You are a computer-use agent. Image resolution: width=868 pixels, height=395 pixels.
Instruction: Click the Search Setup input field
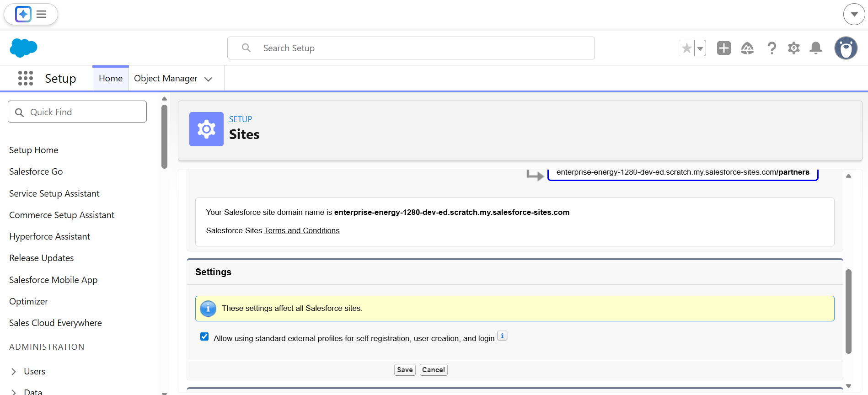coord(411,48)
